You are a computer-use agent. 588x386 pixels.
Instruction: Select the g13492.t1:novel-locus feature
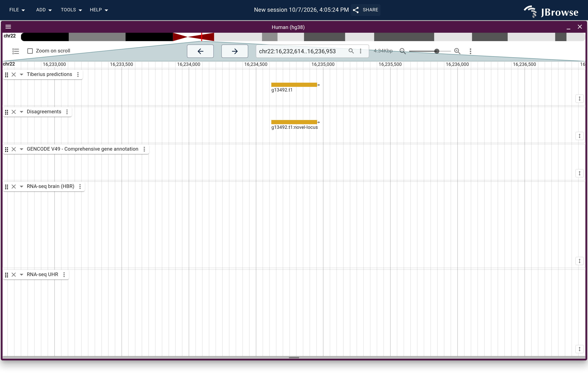(x=294, y=122)
